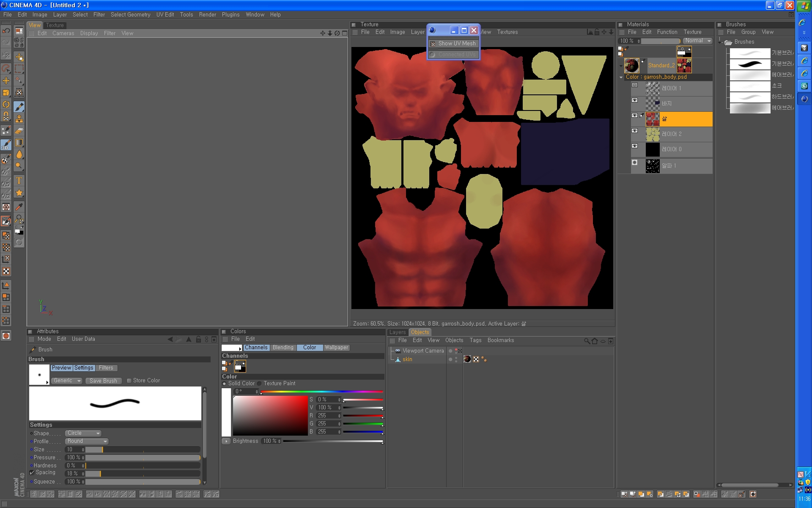Select the skin object in Objects
Screen dimensions: 812x508
pos(407,359)
